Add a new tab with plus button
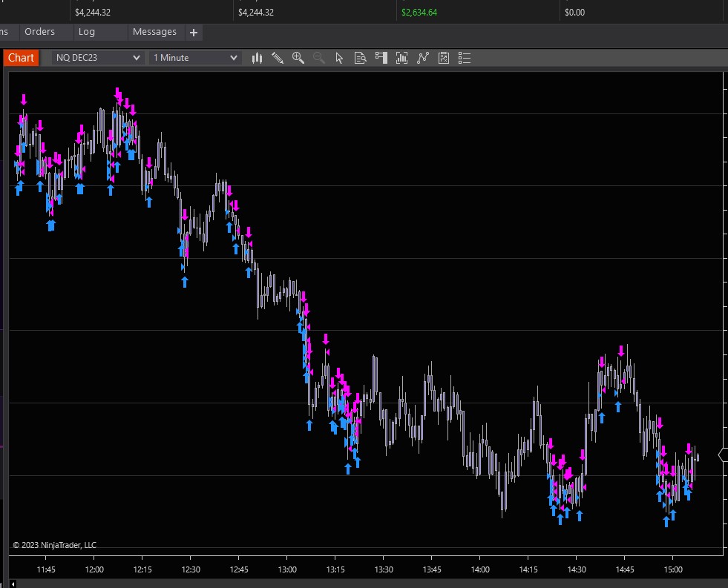 194,33
